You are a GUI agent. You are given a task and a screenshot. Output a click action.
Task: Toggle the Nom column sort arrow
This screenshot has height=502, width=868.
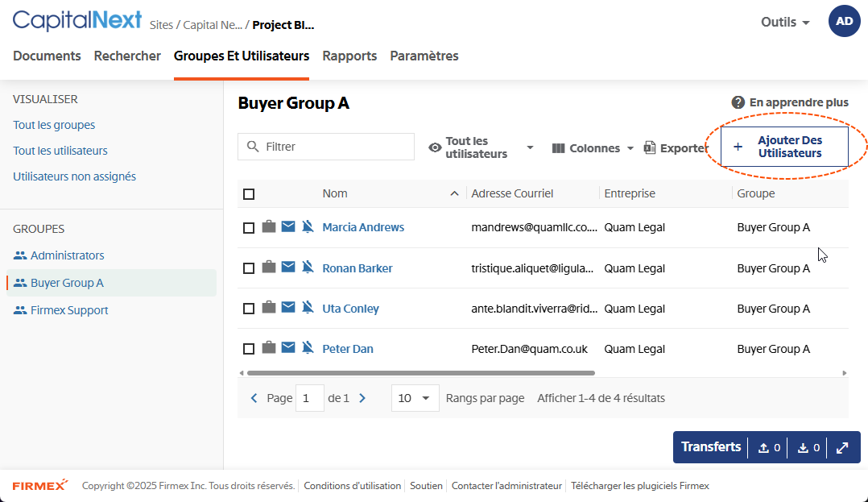coord(454,193)
